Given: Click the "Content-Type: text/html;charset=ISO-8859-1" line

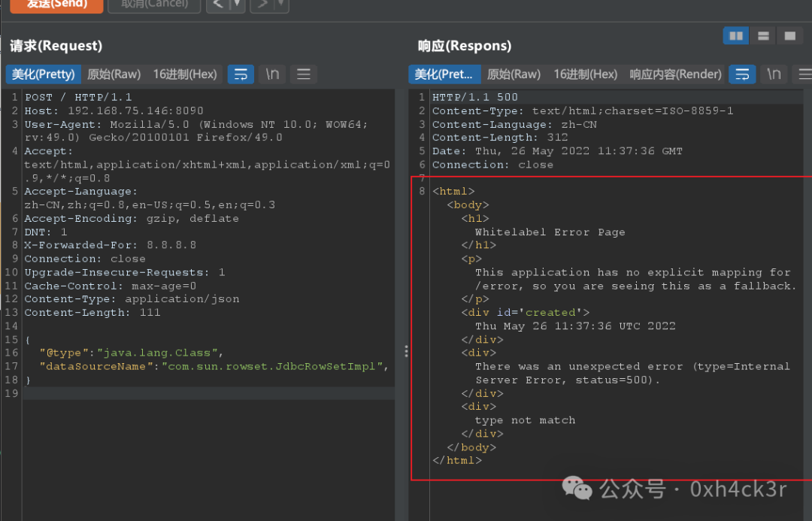Looking at the screenshot, I should click(x=583, y=111).
